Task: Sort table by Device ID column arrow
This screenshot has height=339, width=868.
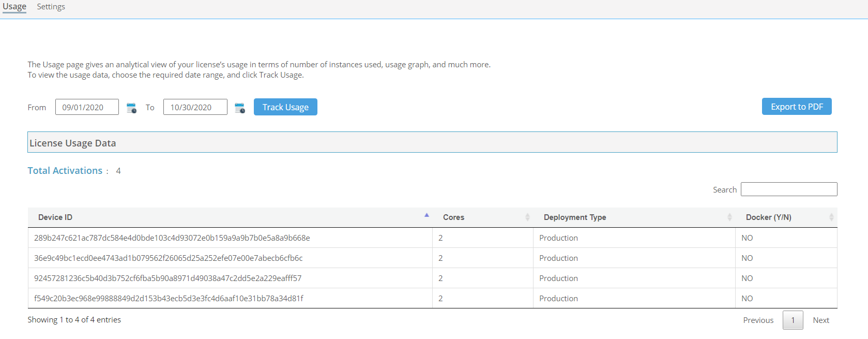Action: (x=427, y=215)
